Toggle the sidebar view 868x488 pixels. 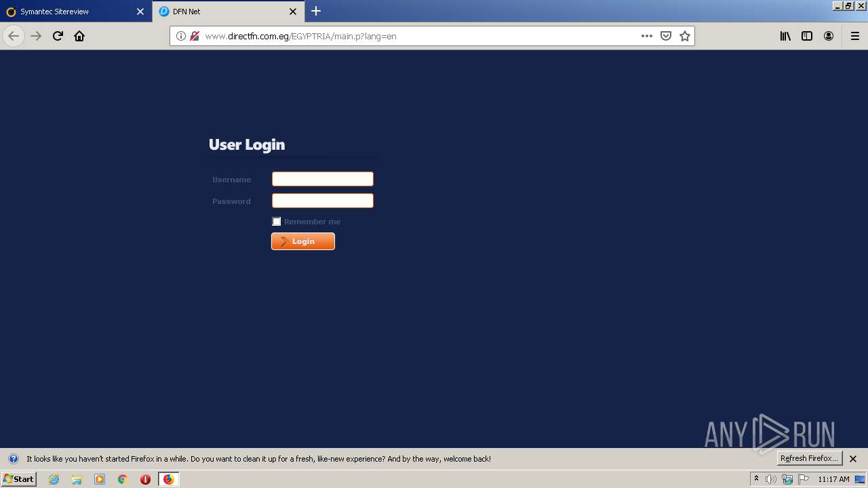click(807, 36)
